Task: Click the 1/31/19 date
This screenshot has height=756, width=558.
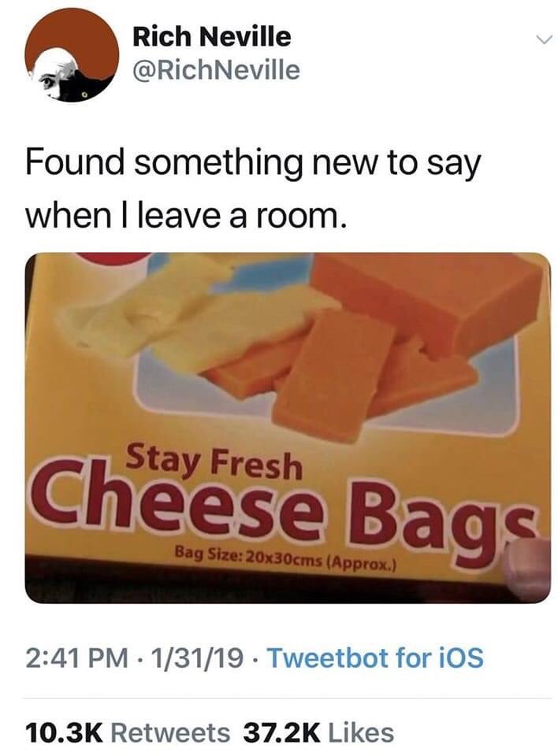Action: (197, 658)
